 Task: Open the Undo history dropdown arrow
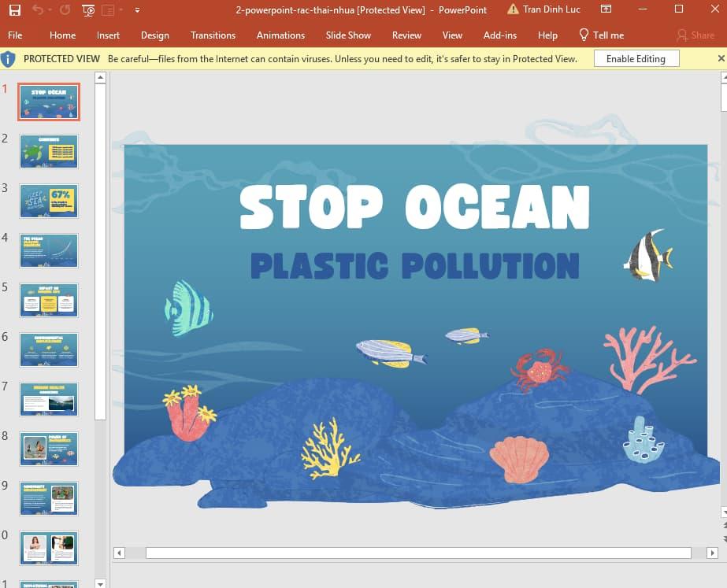point(49,10)
